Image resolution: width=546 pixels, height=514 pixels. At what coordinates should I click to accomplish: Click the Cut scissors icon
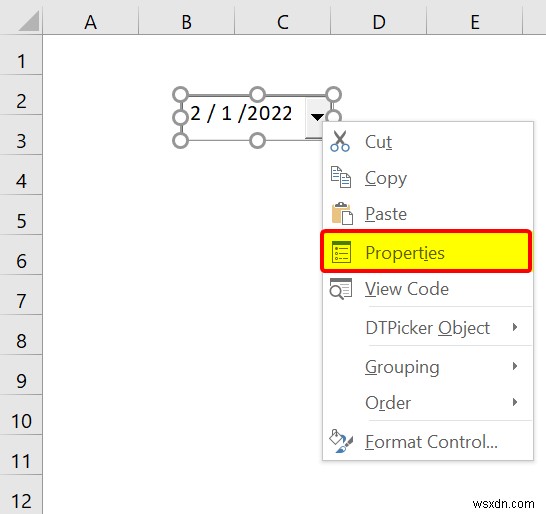click(x=340, y=141)
